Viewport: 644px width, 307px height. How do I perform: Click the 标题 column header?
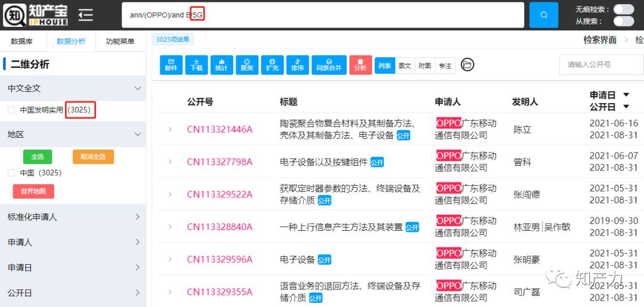point(289,102)
